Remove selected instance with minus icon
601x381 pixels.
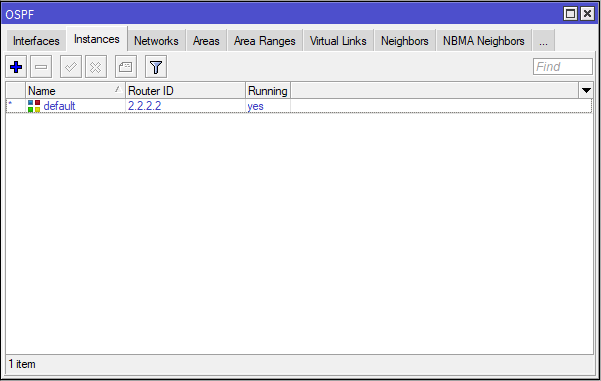[41, 67]
